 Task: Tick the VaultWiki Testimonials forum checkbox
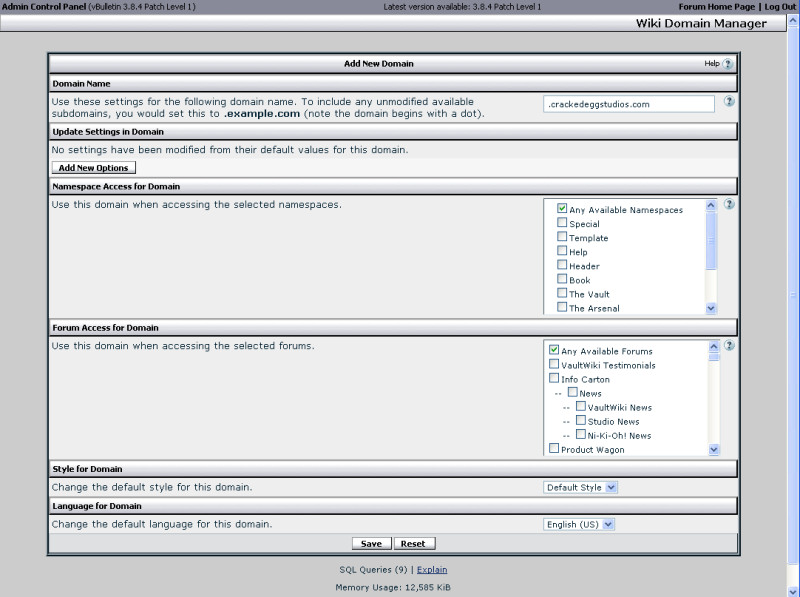point(554,365)
